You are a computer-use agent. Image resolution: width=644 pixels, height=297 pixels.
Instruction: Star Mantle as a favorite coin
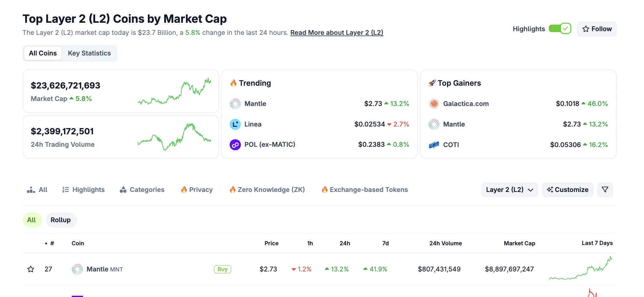[31, 269]
